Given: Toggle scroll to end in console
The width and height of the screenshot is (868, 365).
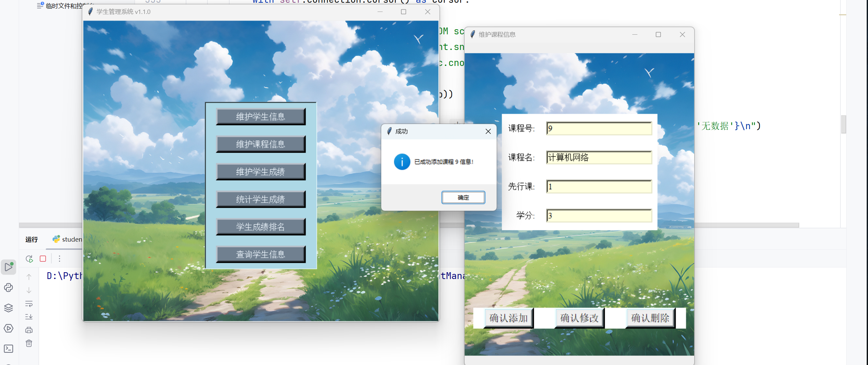Looking at the screenshot, I should (29, 317).
